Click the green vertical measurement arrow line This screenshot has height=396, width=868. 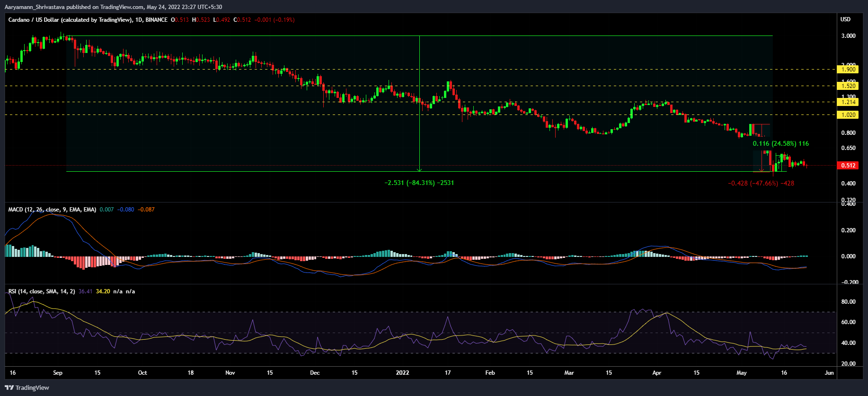click(x=419, y=104)
